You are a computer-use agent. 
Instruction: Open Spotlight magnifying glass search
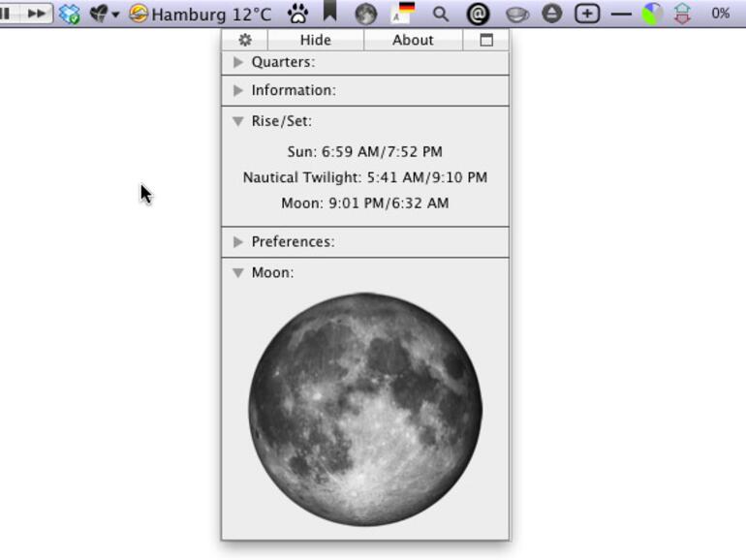(441, 15)
